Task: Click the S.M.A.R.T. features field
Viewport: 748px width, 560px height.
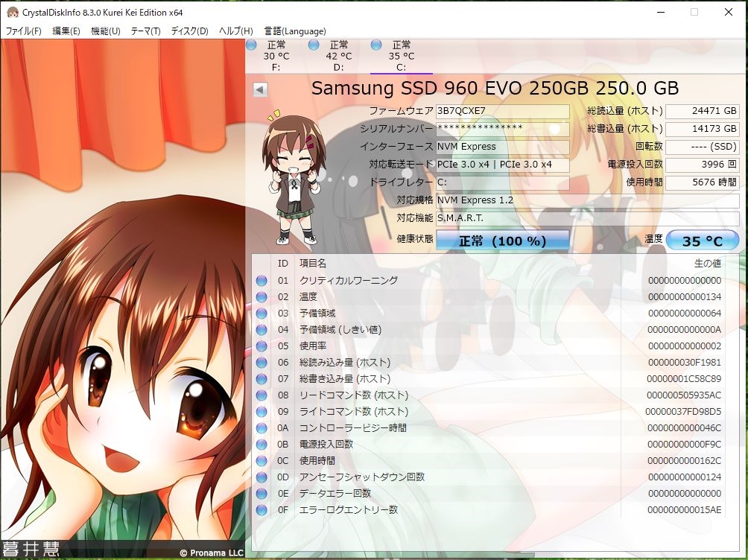Action: pos(588,218)
